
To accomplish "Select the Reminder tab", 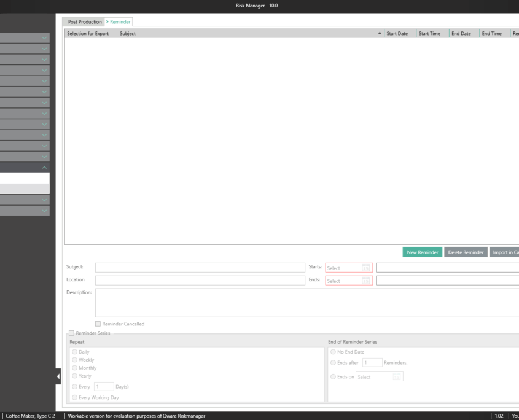I will [x=119, y=22].
